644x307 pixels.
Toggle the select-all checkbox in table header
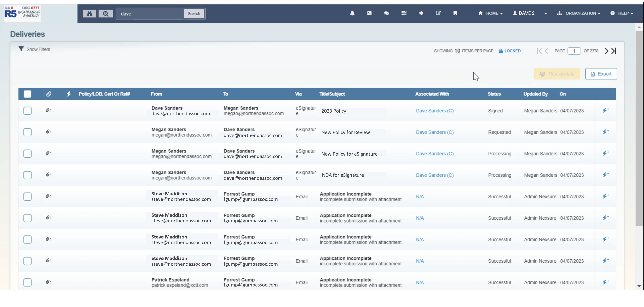[28, 94]
